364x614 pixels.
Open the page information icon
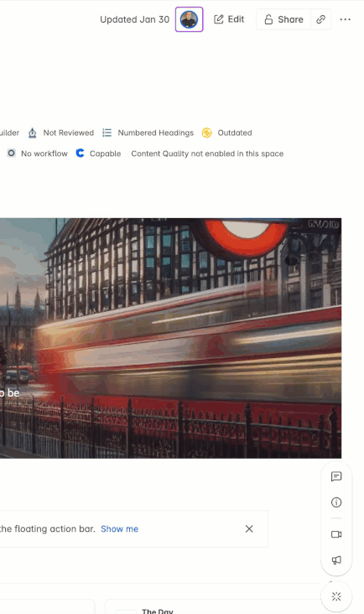[336, 502]
